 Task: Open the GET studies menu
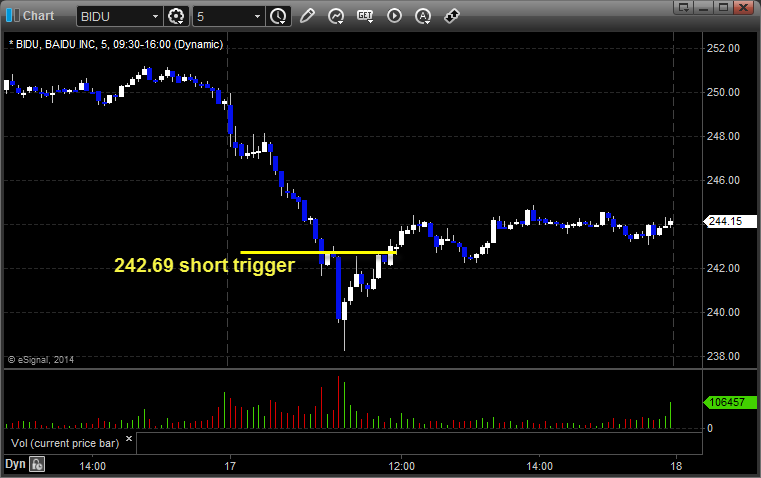365,16
